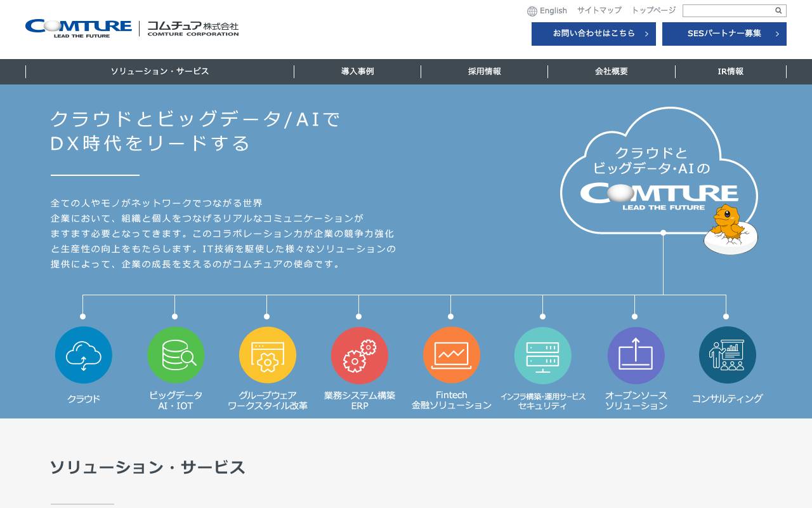
Task: Open the ソリューション・サービス menu
Action: tap(159, 71)
